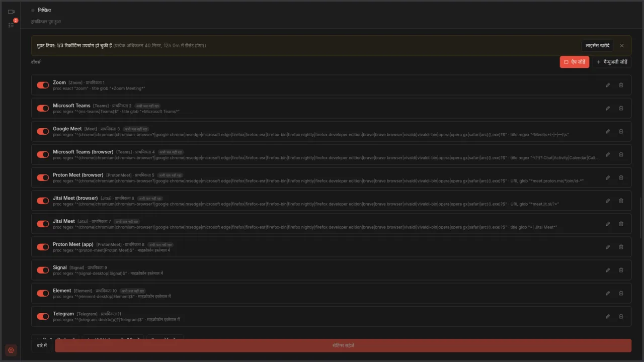Dismiss the free tier banner
The image size is (644, 362).
622,45
